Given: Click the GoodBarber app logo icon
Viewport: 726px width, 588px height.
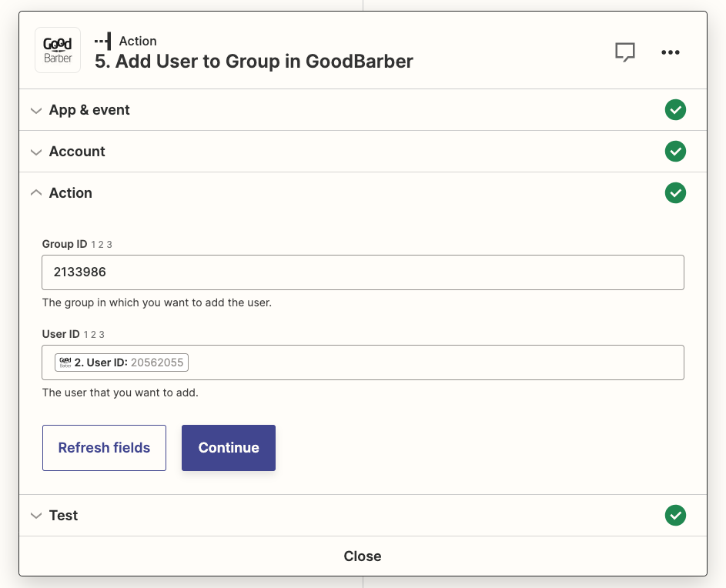Looking at the screenshot, I should tap(58, 51).
